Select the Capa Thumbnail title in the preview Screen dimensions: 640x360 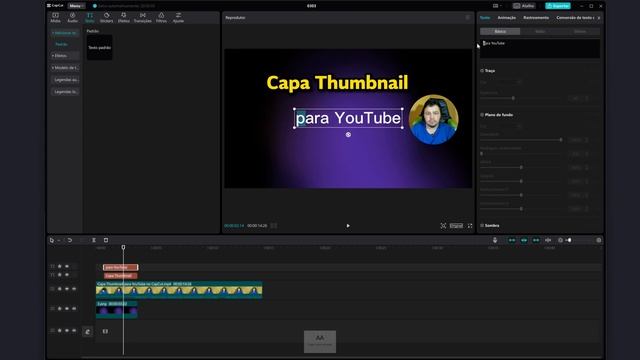(x=337, y=82)
